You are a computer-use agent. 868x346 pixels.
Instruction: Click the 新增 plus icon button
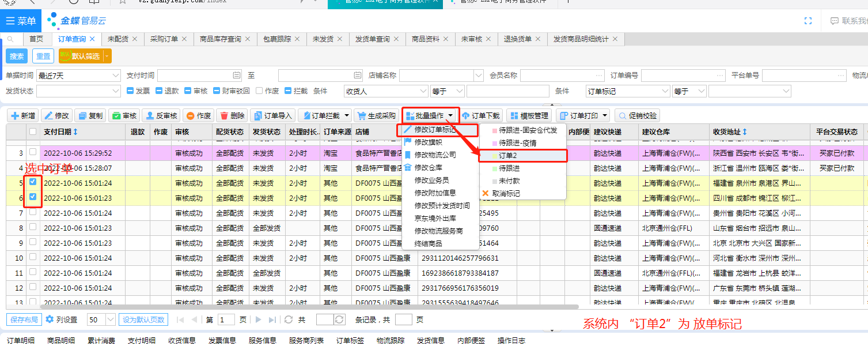click(23, 116)
